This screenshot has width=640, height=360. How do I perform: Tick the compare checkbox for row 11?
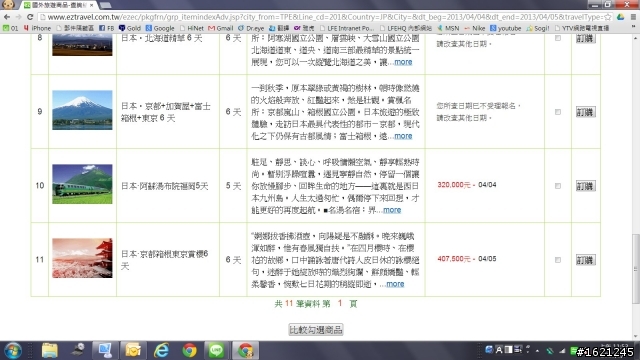tap(558, 260)
